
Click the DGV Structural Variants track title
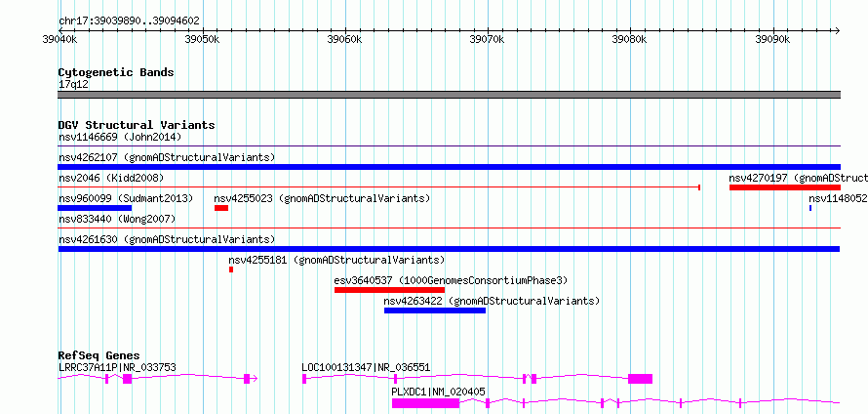coord(137,125)
